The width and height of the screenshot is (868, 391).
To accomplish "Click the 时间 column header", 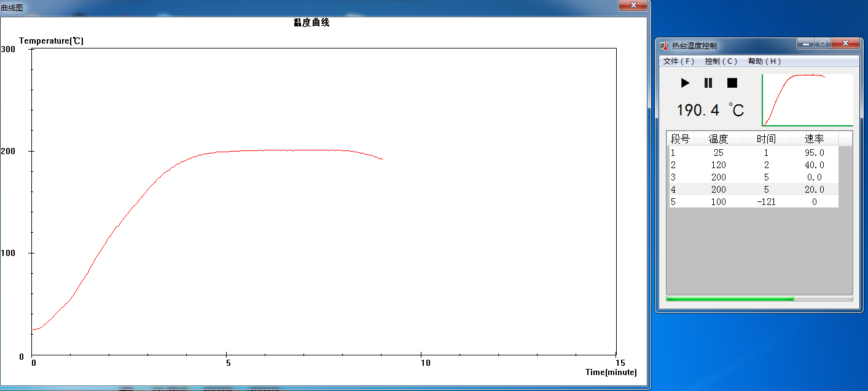I will tap(766, 139).
